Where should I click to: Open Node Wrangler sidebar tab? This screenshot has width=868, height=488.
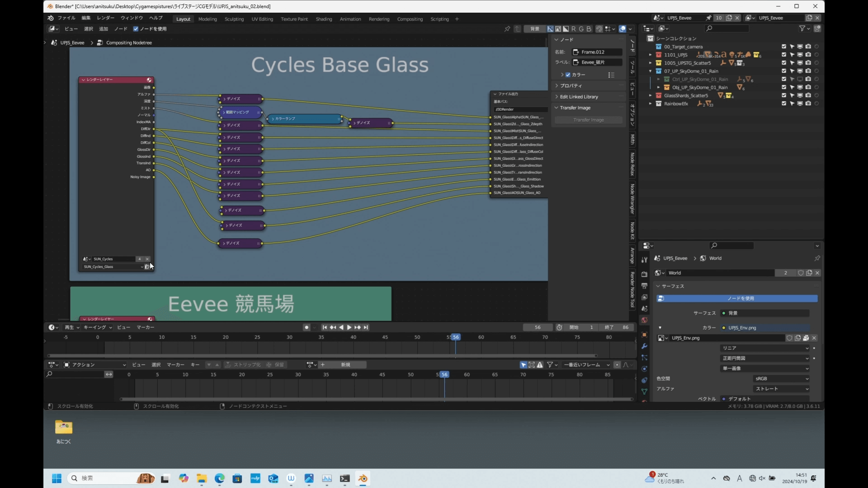point(632,199)
